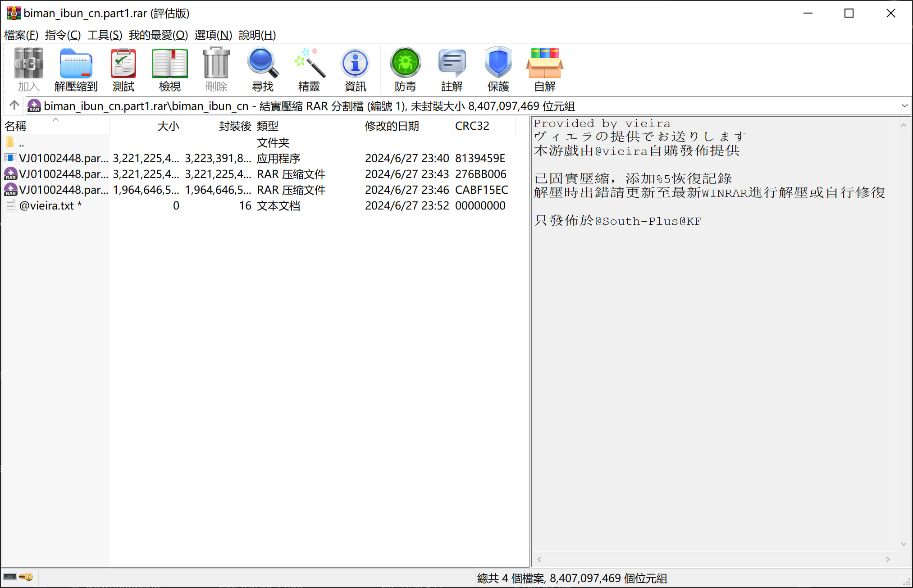Click the archive path address field

click(x=469, y=106)
